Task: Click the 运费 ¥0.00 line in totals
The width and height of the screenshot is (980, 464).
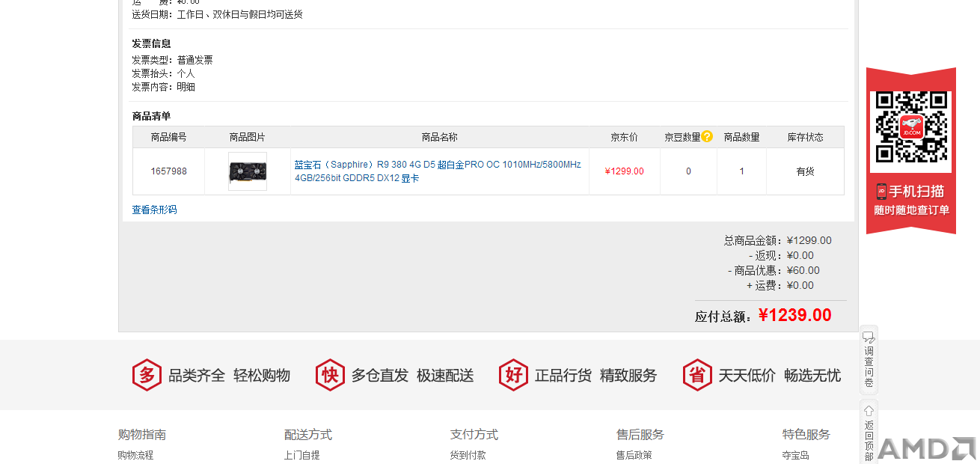Action: tap(780, 285)
